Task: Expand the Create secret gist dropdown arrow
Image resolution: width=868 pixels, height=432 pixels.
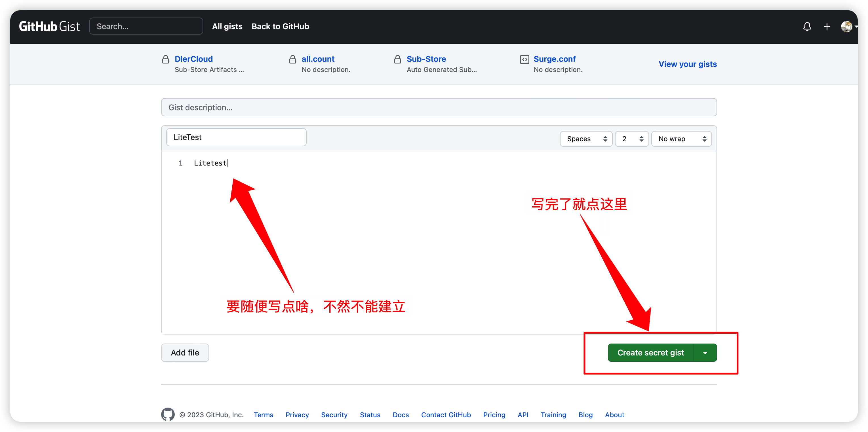Action: click(x=705, y=353)
